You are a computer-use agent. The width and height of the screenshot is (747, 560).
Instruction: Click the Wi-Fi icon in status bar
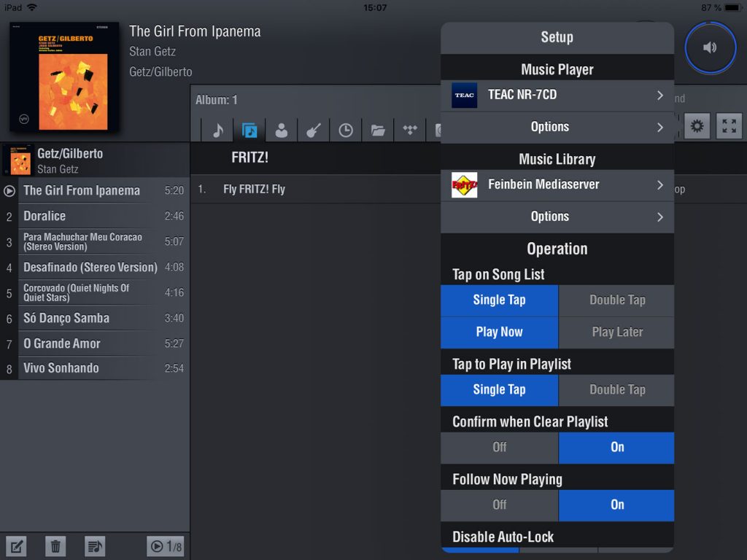32,7
